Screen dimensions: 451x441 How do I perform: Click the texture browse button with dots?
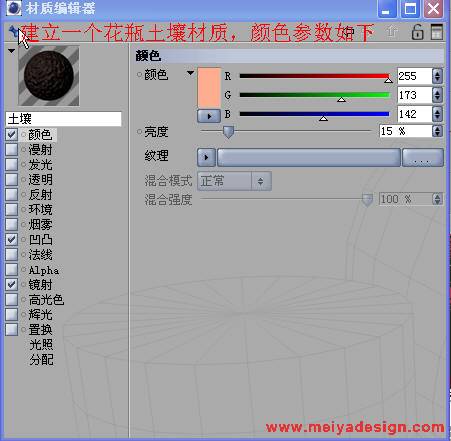(x=423, y=157)
